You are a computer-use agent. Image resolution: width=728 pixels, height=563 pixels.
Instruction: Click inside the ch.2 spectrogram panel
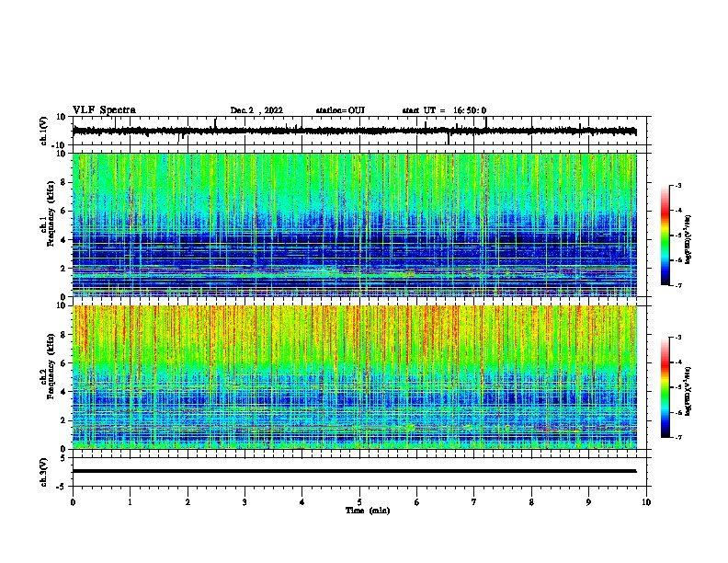[x=354, y=377]
